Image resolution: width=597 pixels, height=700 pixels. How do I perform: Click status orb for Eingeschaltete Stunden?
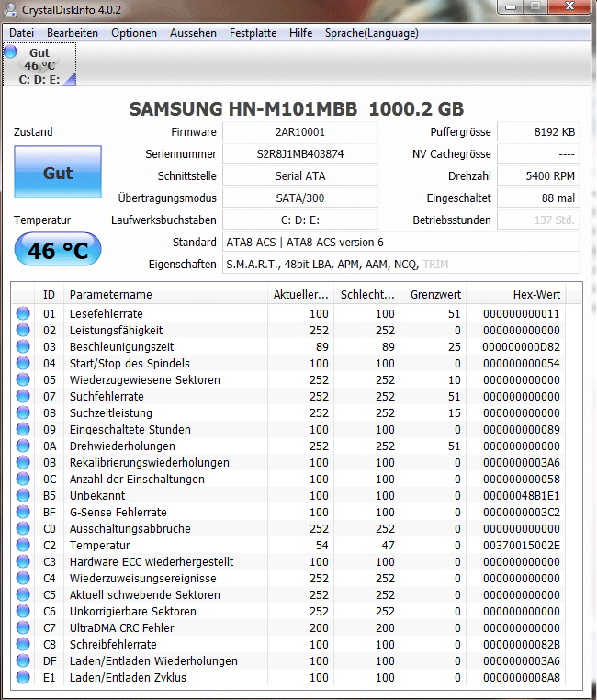(x=23, y=429)
